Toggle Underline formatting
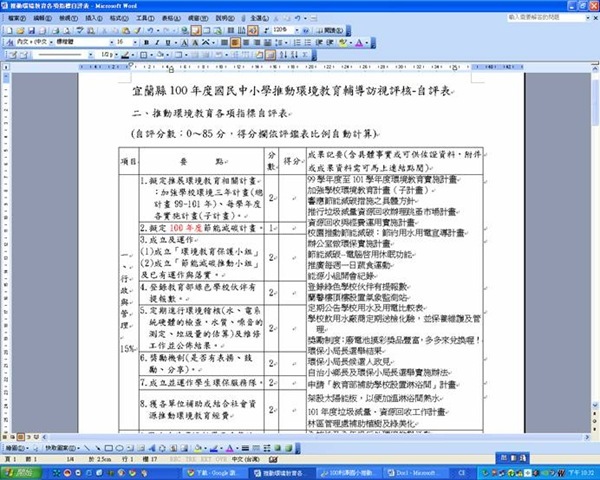Screen dimensions: 600x480 168,42
